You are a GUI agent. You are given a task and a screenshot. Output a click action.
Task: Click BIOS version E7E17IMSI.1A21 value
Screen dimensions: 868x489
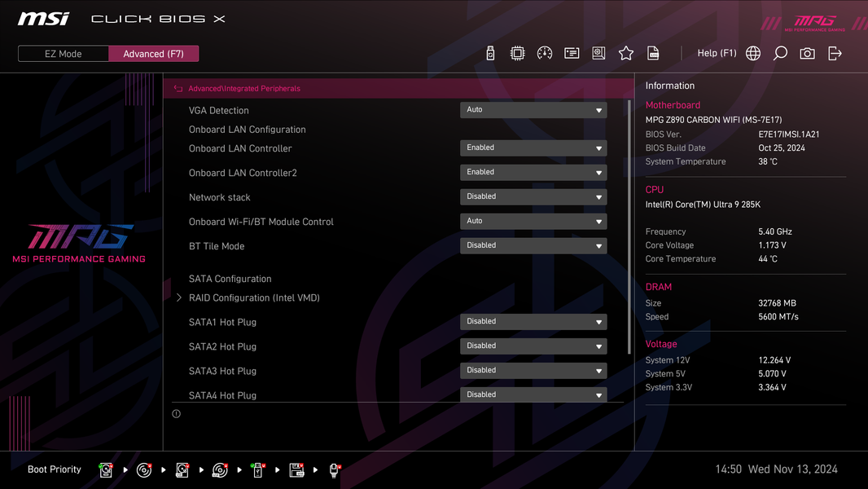pos(789,134)
